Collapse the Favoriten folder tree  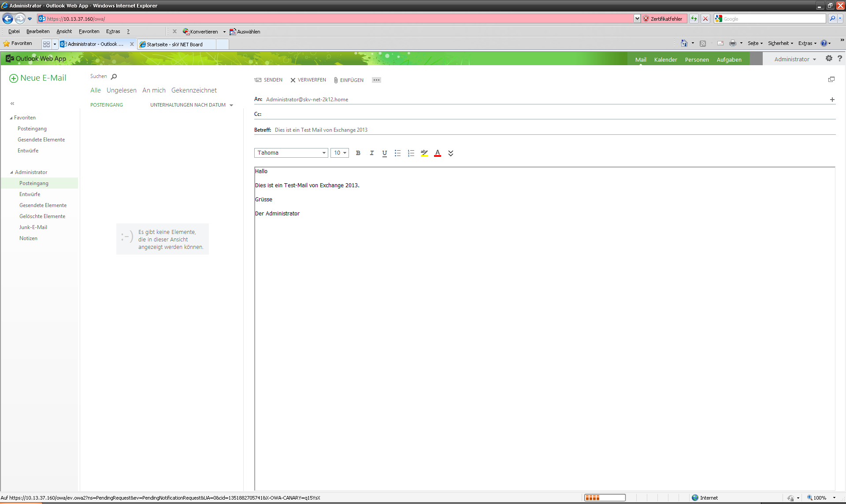pos(11,118)
